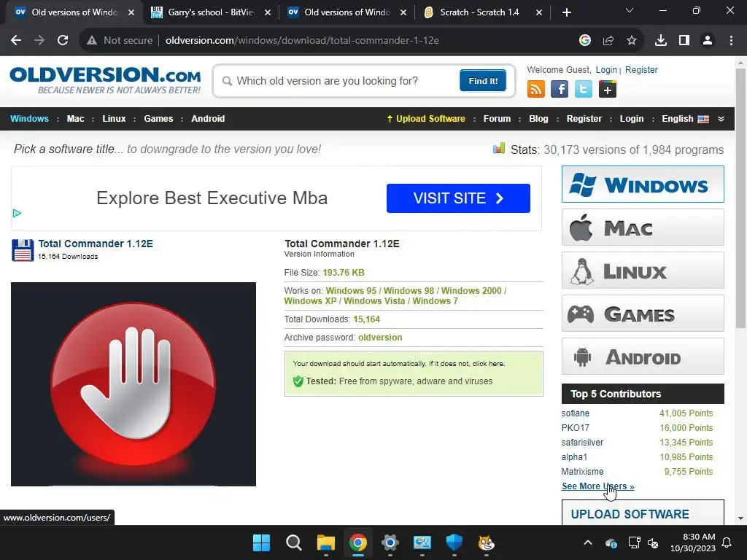747x560 pixels.
Task: Click the RSS feed icon
Action: [x=536, y=89]
